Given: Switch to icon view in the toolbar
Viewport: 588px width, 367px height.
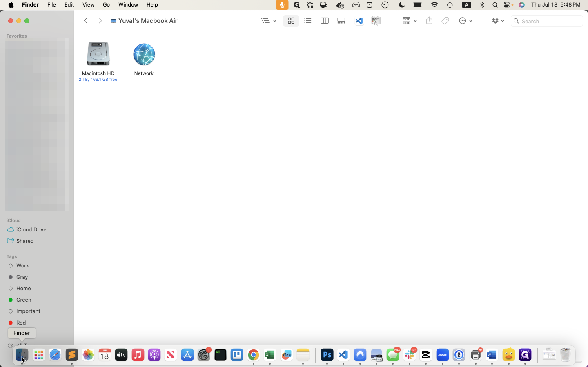Looking at the screenshot, I should 291,21.
